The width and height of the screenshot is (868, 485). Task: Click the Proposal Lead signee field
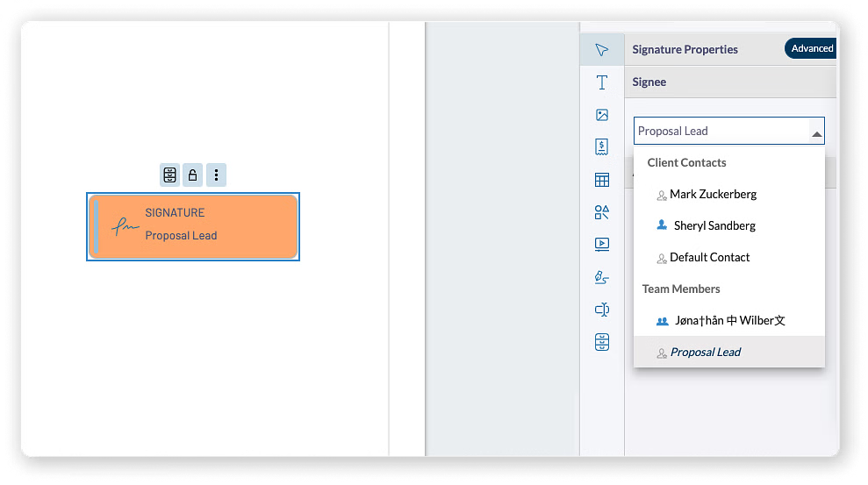coord(729,131)
